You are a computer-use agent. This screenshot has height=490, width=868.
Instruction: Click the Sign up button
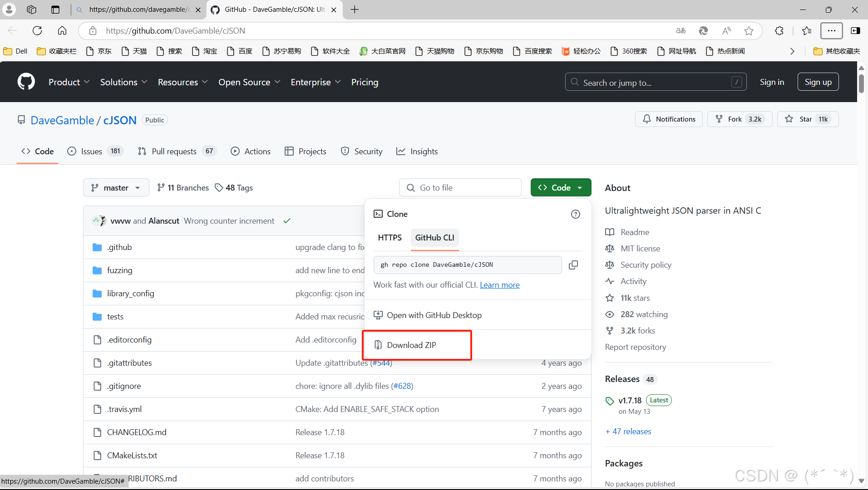tap(818, 82)
